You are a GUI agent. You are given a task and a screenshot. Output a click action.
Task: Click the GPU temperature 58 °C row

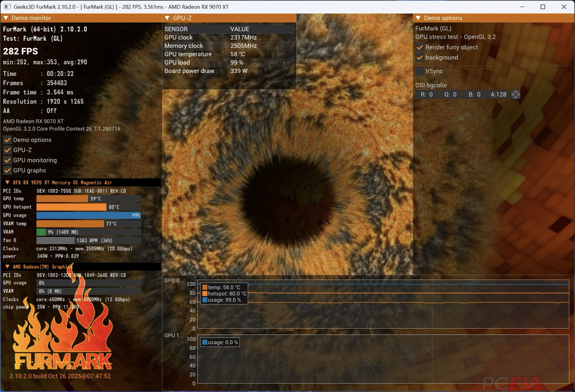click(x=229, y=54)
